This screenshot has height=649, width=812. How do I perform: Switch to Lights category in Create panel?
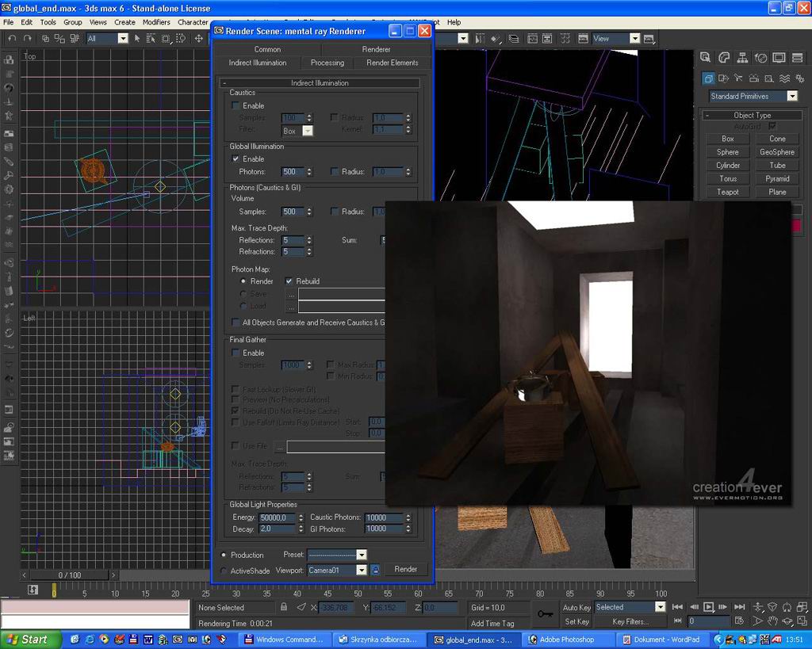click(x=738, y=78)
